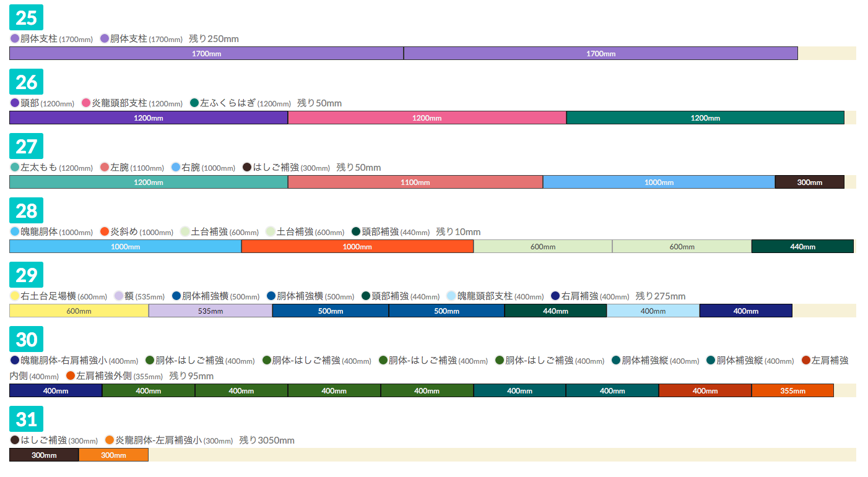Click the navy 400mm segment in bar 30

[56, 390]
